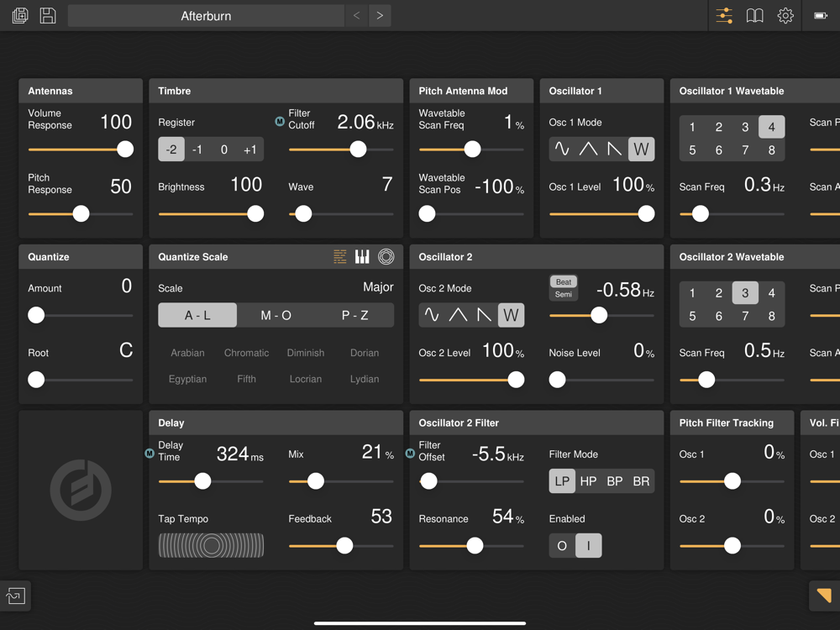Adjust the Noise Level slider

pyautogui.click(x=601, y=380)
